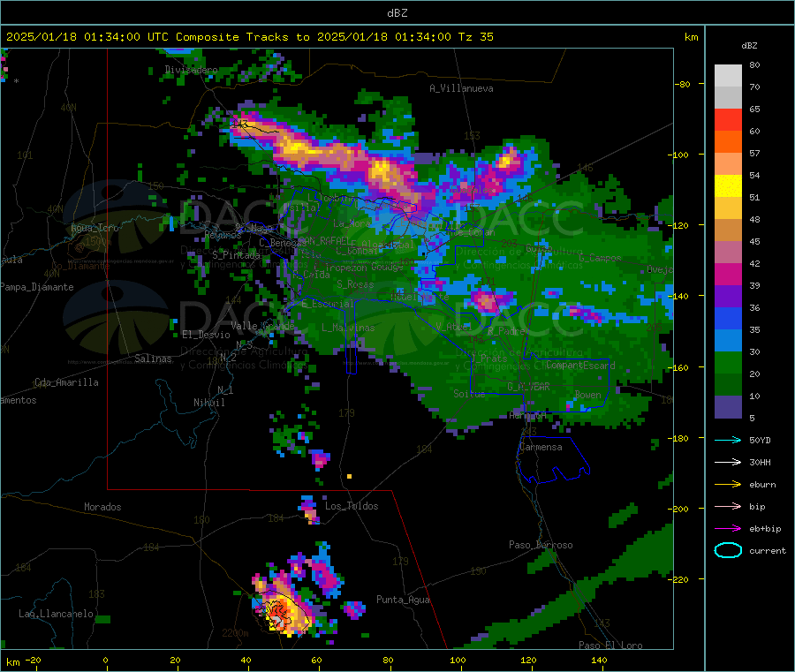Click the 'Los_Toldos' map label
The image size is (795, 672).
[x=352, y=506]
